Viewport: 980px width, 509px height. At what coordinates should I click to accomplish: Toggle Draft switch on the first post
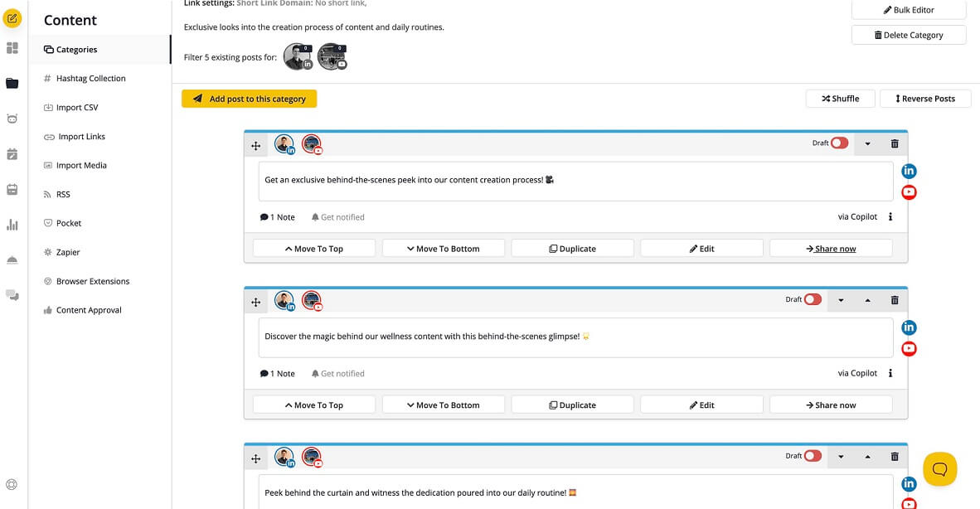[x=839, y=143]
